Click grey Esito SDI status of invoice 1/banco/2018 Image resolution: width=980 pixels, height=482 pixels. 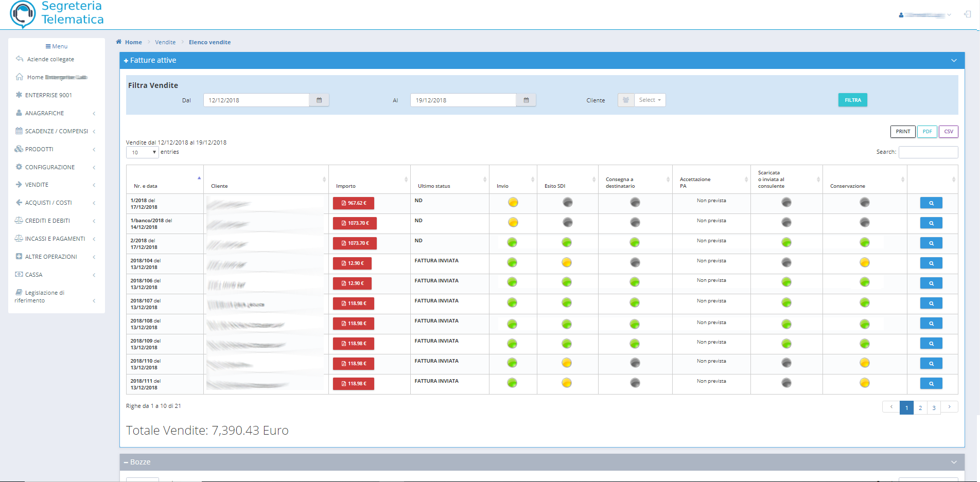click(x=567, y=222)
